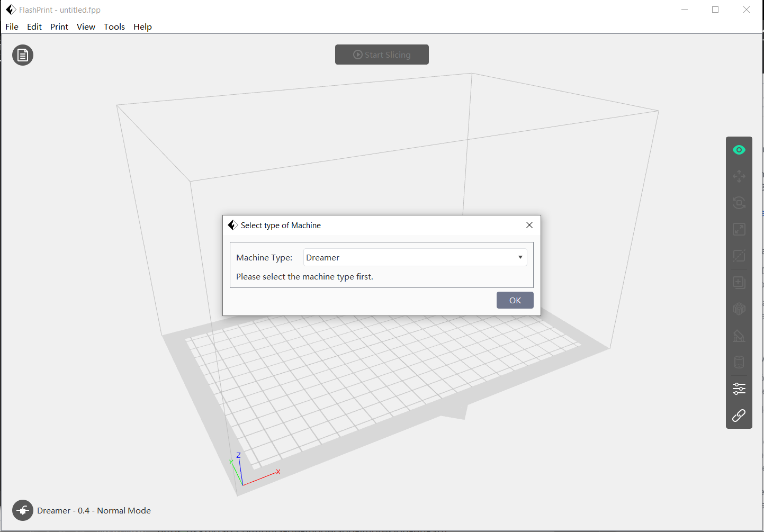
Task: Open the Print menu
Action: (59, 26)
